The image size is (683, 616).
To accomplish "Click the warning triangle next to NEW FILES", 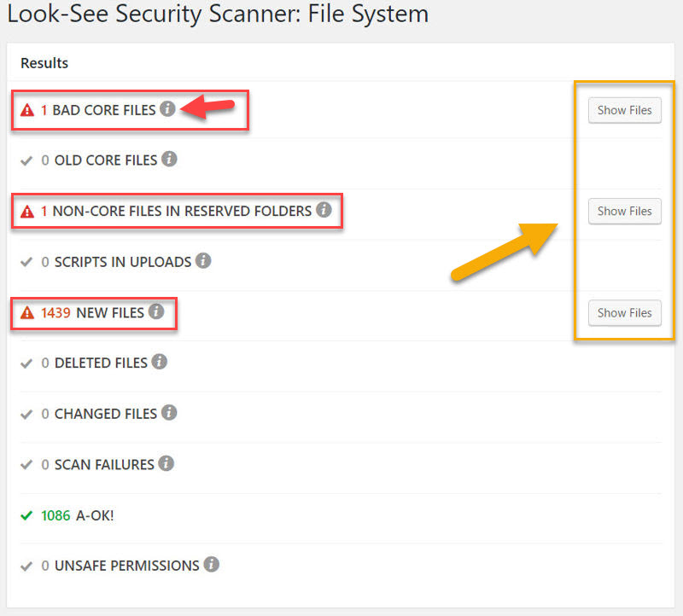I will coord(26,312).
